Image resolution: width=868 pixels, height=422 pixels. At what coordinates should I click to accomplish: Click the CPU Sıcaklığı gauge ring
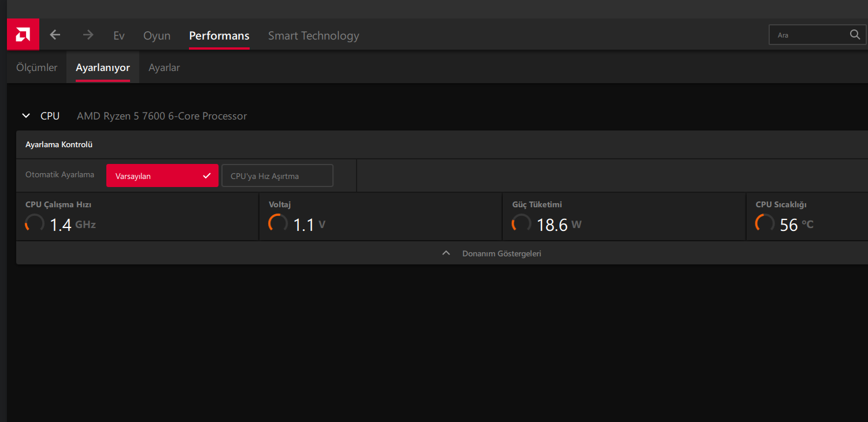click(x=765, y=224)
